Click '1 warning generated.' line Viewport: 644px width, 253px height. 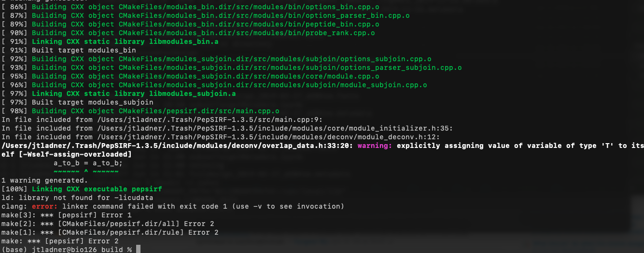45,180
